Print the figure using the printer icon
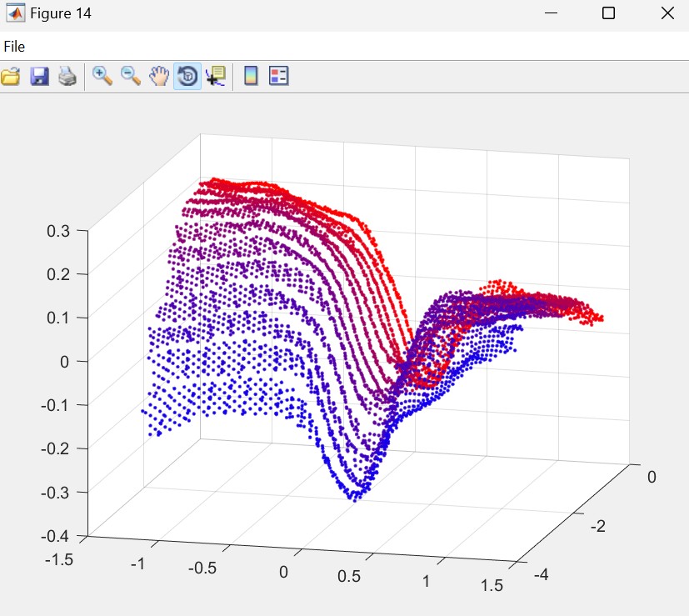 click(67, 77)
